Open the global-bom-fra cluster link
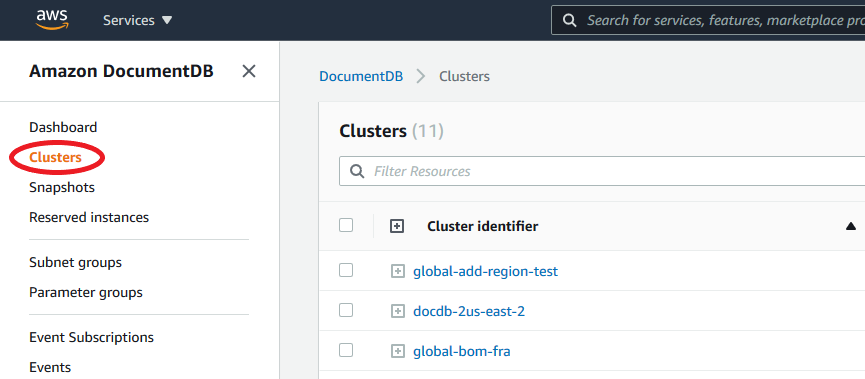Image resolution: width=865 pixels, height=379 pixels. [462, 351]
